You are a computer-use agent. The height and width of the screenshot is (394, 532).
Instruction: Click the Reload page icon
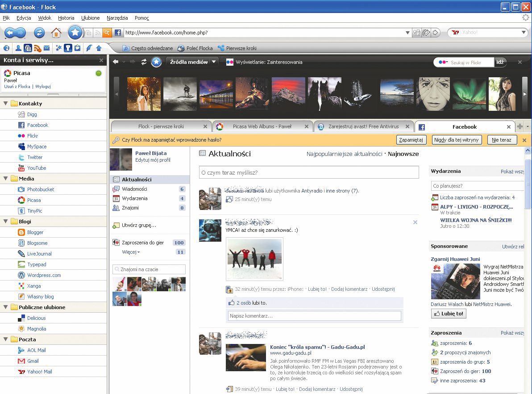coord(39,33)
